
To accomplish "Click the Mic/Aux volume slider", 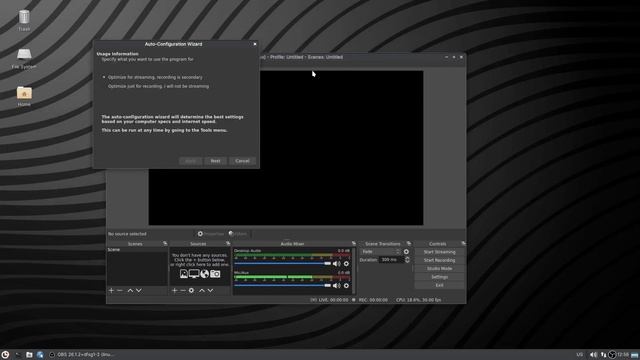I will (x=282, y=286).
